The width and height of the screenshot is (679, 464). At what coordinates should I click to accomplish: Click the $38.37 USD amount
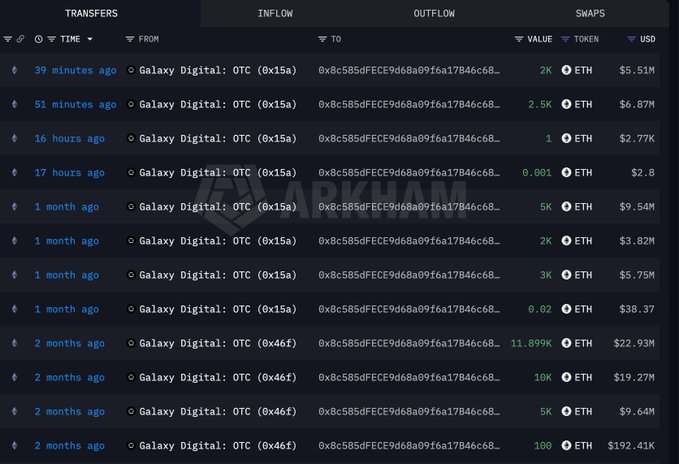[637, 309]
